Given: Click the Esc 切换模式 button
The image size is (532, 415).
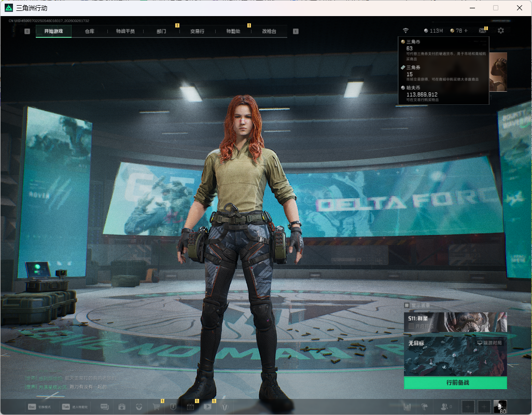Looking at the screenshot, I should click(x=39, y=407).
